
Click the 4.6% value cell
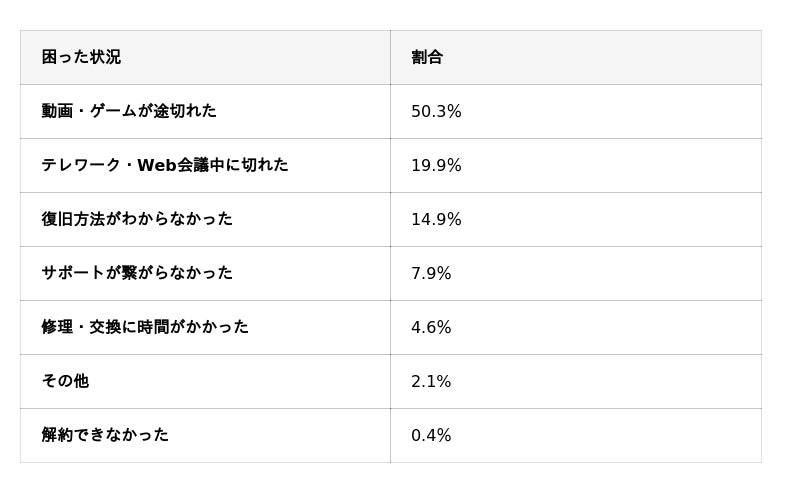click(431, 328)
